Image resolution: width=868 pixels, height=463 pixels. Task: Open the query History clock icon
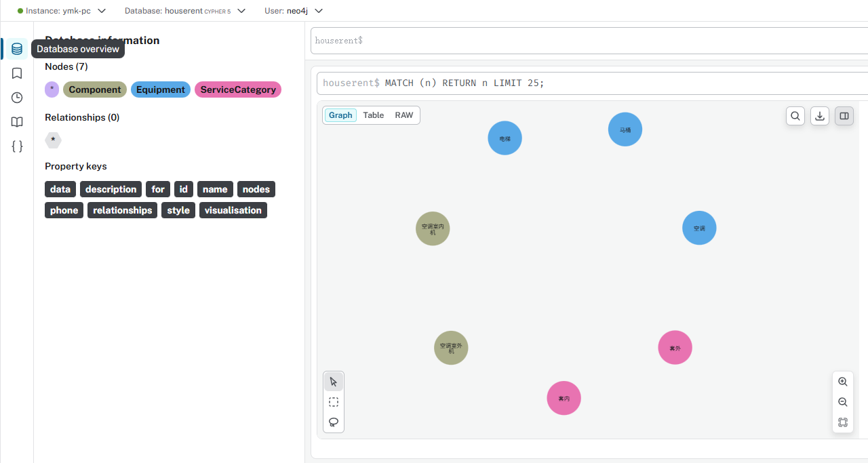click(17, 98)
